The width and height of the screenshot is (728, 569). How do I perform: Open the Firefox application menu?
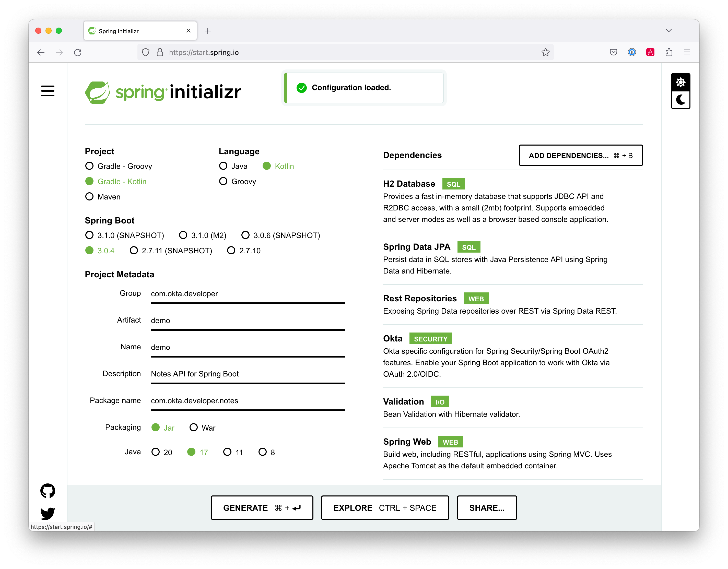coord(687,52)
